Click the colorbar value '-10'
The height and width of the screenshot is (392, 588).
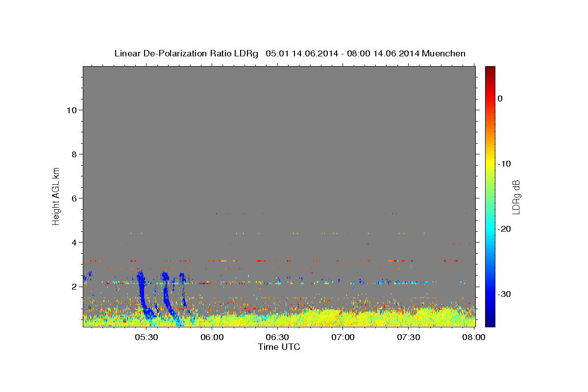point(505,164)
